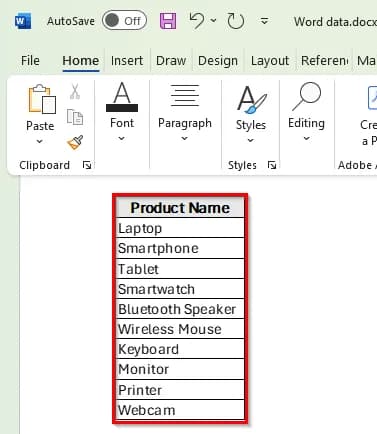Image resolution: width=377 pixels, height=434 pixels.
Task: Select the Smartwatch cell
Action: pos(180,289)
